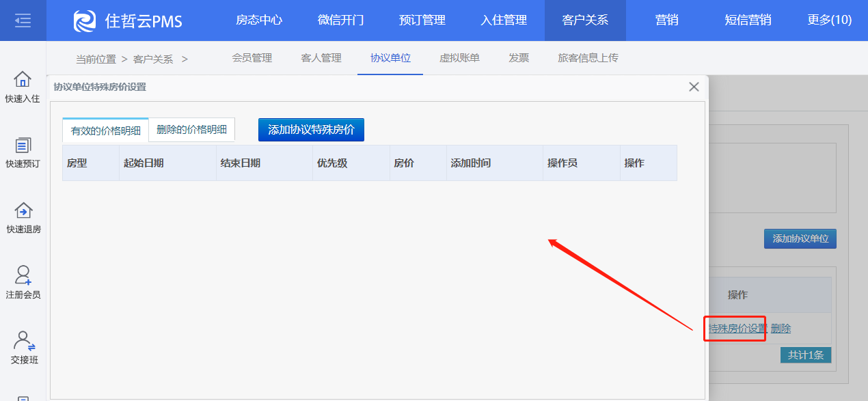Switch to 客人管理 tab

[x=321, y=58]
